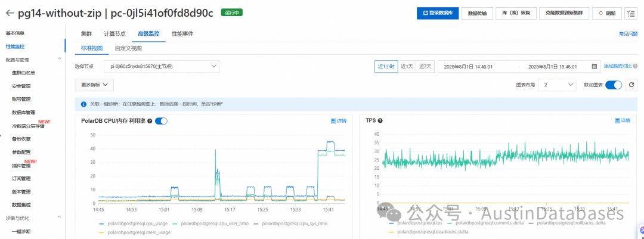This screenshot has height=239, width=644.
Task: Toggle cpu_sys_ratio legend series
Action: 290,224
